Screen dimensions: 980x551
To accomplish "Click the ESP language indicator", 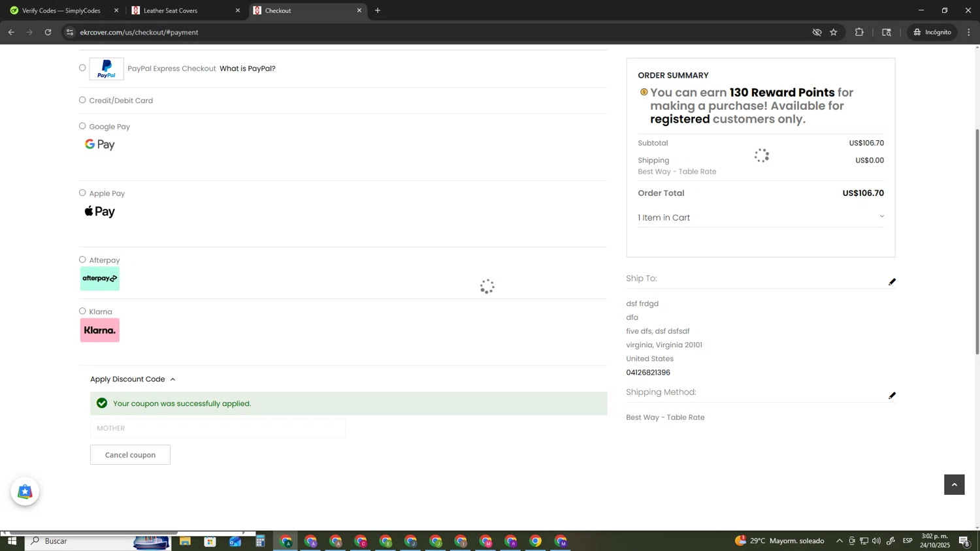I will click(907, 541).
